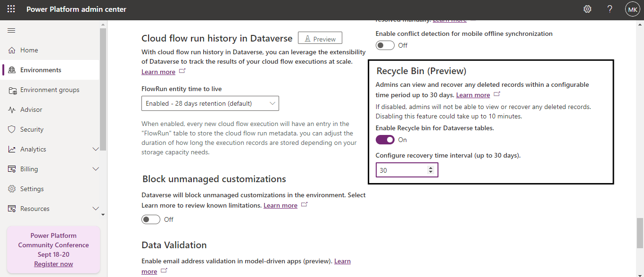The width and height of the screenshot is (644, 277).
Task: Expand the Resources navigation section
Action: click(x=96, y=209)
